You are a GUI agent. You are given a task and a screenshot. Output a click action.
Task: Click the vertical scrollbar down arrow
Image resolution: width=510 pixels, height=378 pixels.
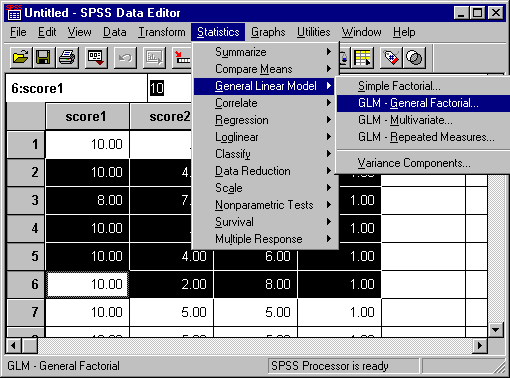(496, 330)
